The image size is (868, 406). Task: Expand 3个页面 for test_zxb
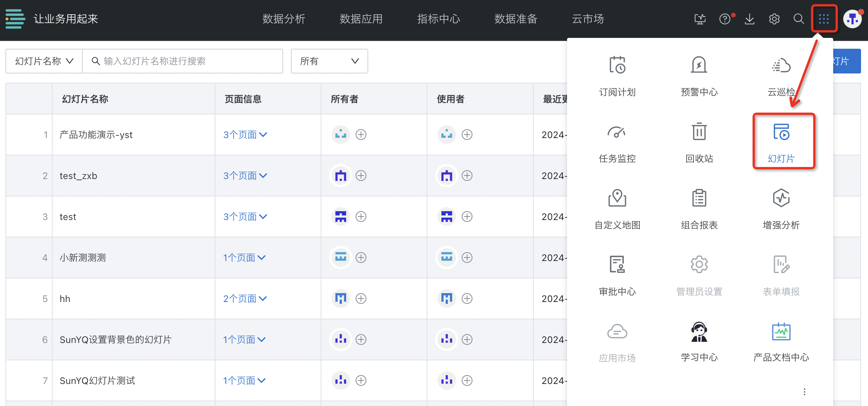pos(245,176)
